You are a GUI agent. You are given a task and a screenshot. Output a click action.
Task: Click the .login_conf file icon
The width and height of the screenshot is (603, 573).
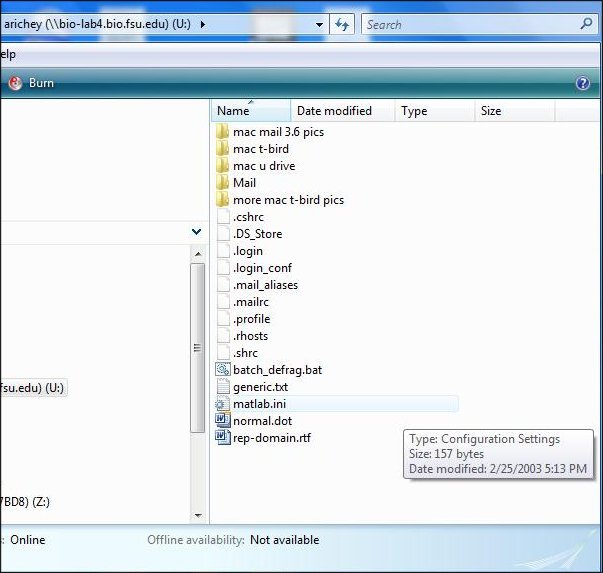pyautogui.click(x=223, y=268)
